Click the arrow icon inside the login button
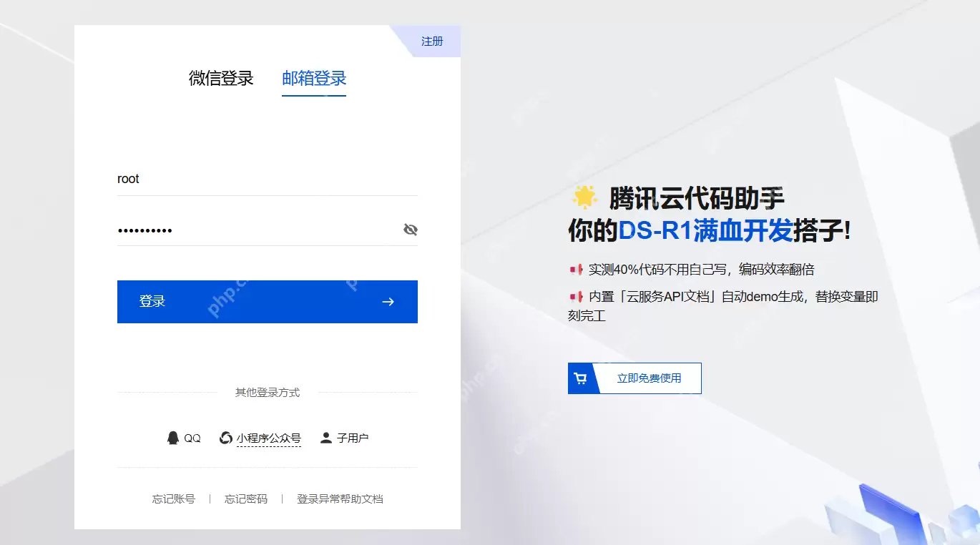980x545 pixels. (388, 302)
